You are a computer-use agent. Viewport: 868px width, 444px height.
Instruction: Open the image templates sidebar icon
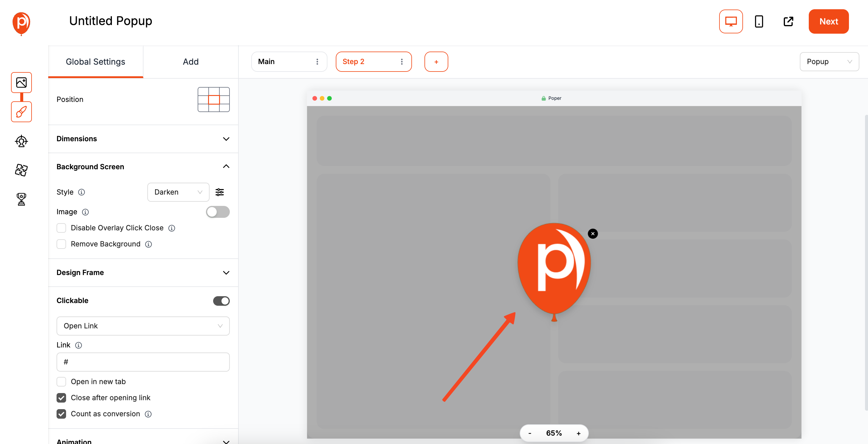click(21, 82)
